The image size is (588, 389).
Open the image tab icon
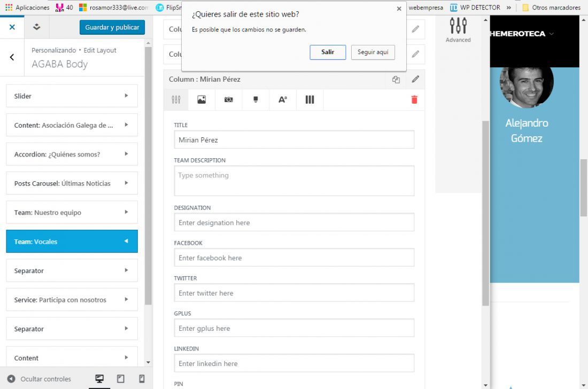[x=202, y=100]
